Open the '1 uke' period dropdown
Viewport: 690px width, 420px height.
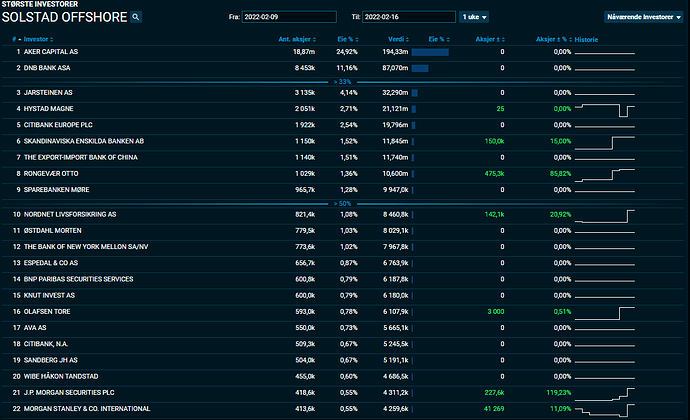coord(474,17)
